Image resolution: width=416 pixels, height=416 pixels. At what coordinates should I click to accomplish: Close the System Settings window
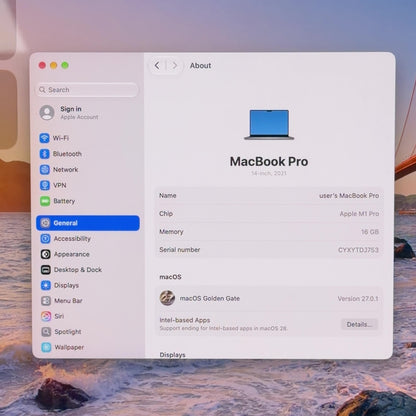42,65
